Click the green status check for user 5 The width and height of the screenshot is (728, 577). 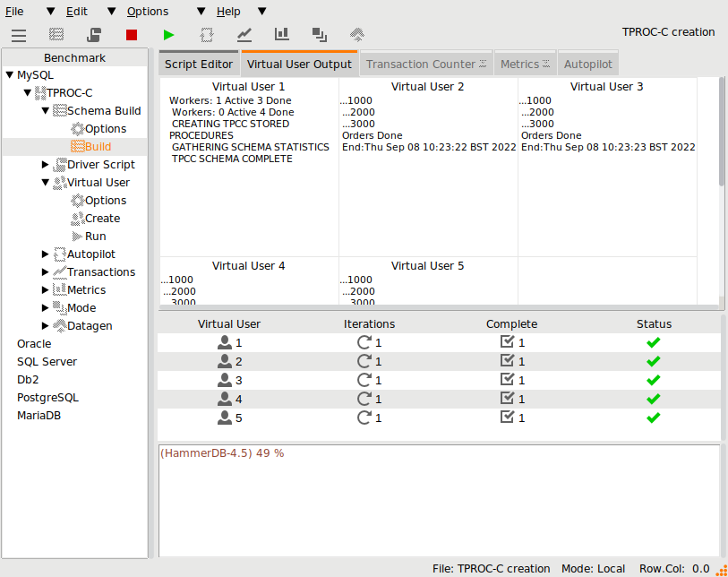(x=654, y=418)
